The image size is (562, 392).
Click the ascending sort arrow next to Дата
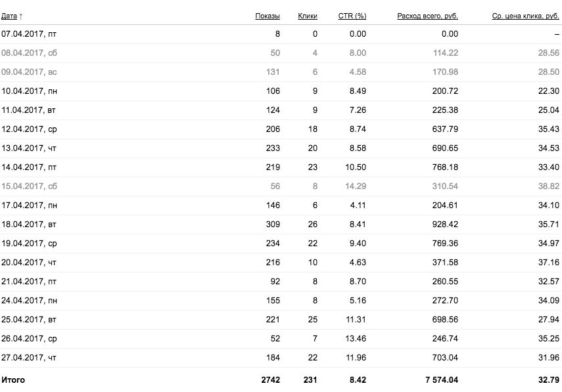coord(21,16)
